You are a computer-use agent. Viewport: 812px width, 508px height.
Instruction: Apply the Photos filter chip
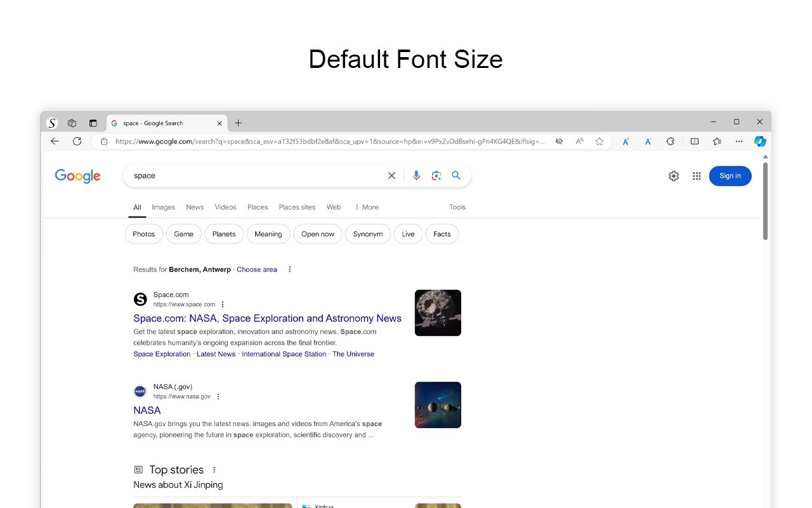pyautogui.click(x=144, y=234)
